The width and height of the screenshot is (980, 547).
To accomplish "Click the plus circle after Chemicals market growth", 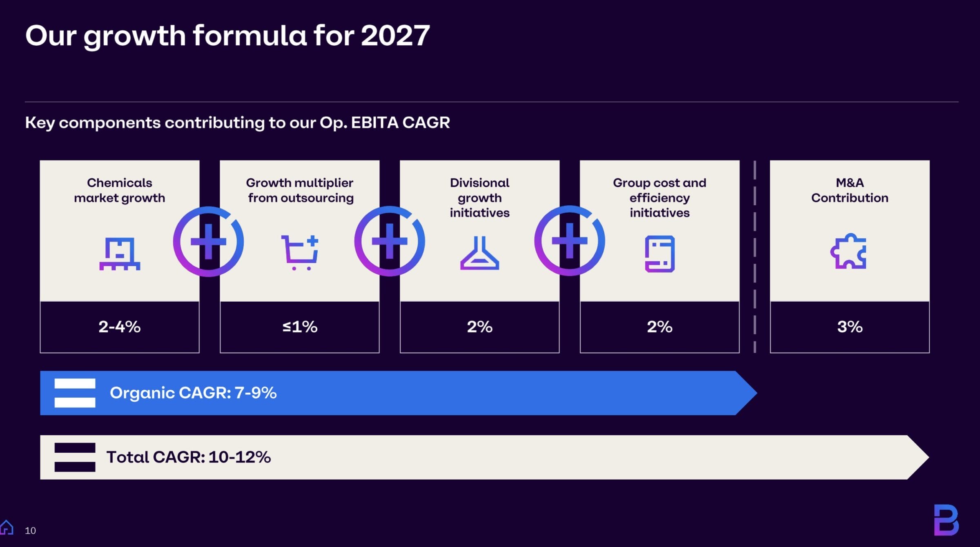I will click(x=208, y=241).
